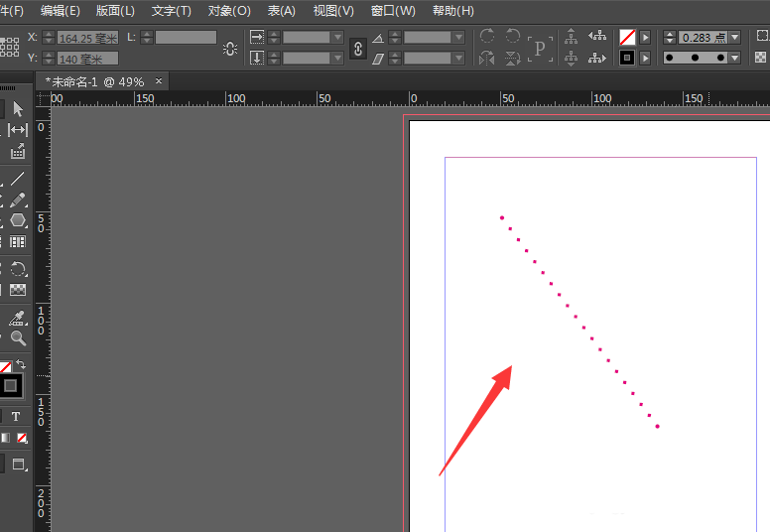This screenshot has height=532, width=770.
Task: Open the 版面(L) menu
Action: 115,11
